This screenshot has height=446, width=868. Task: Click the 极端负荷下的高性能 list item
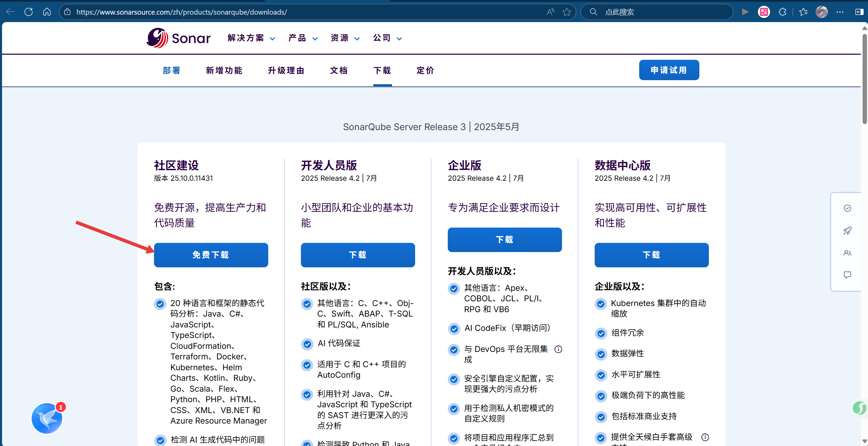pyautogui.click(x=648, y=395)
